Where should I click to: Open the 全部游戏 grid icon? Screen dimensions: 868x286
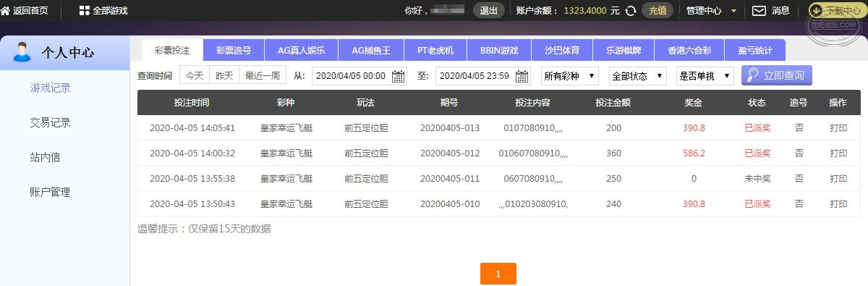click(84, 10)
